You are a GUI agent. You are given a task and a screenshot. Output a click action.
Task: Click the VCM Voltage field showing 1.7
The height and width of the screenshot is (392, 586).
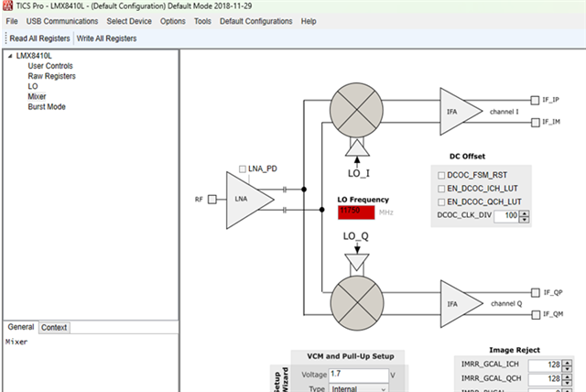click(x=358, y=375)
